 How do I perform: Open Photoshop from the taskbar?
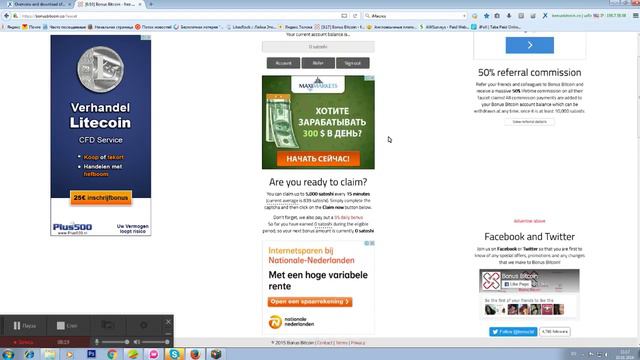click(x=91, y=354)
